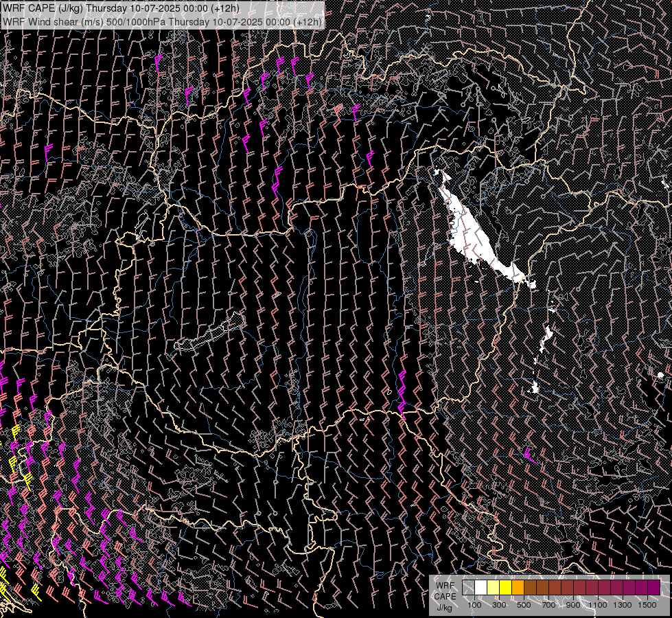Click the 700 legend tick label

point(548,605)
